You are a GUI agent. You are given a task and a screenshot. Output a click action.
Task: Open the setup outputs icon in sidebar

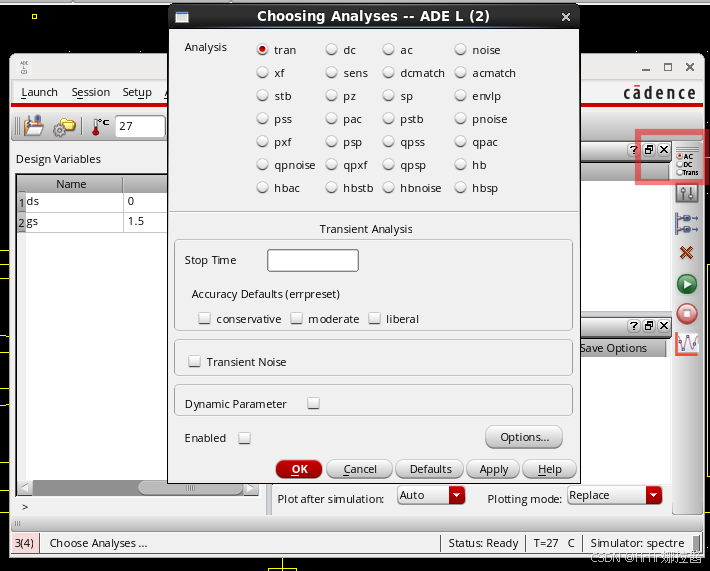[687, 224]
